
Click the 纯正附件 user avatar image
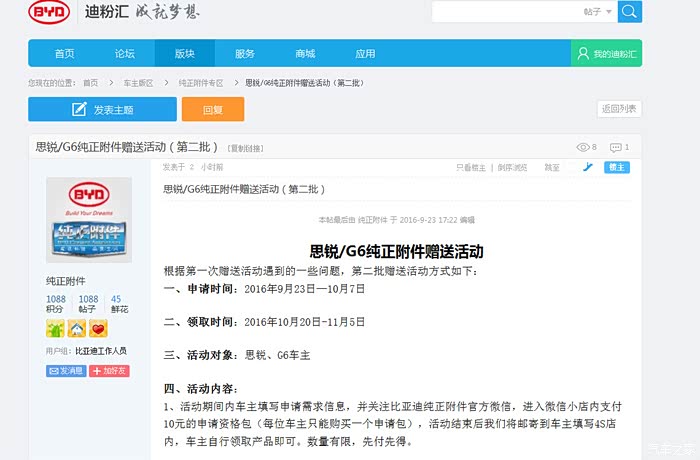point(88,221)
